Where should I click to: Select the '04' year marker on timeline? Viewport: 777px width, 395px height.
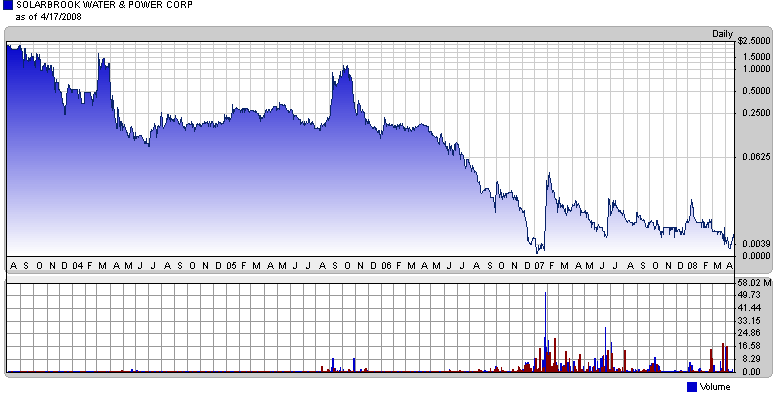(77, 266)
